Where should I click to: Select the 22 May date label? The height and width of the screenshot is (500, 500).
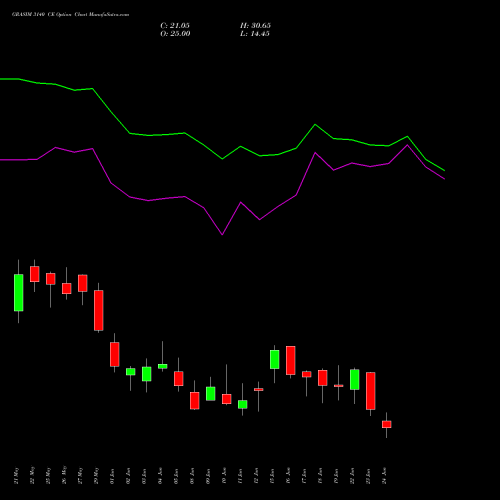click(33, 476)
